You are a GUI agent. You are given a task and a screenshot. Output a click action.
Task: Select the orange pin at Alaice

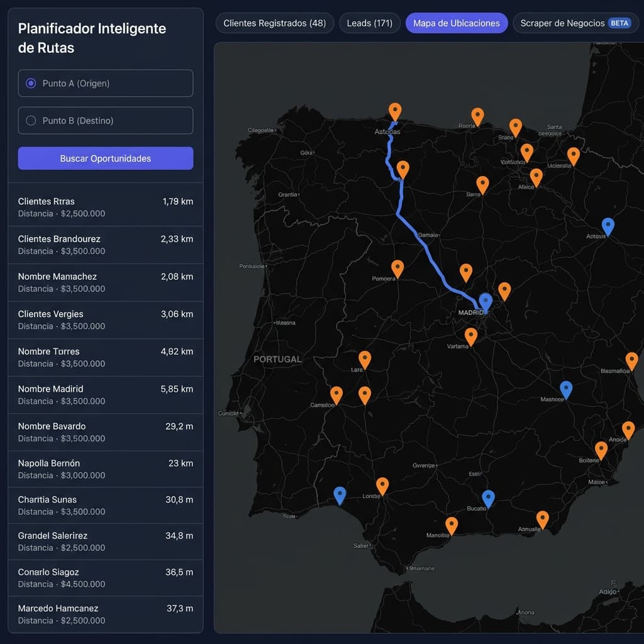tap(536, 178)
